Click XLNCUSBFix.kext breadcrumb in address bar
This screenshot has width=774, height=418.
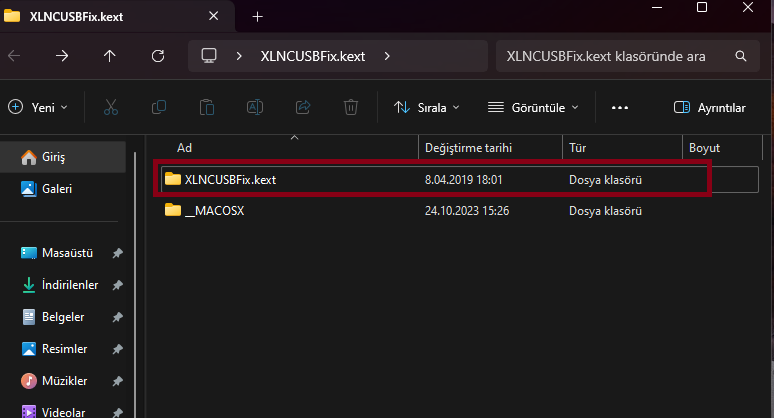pos(313,56)
